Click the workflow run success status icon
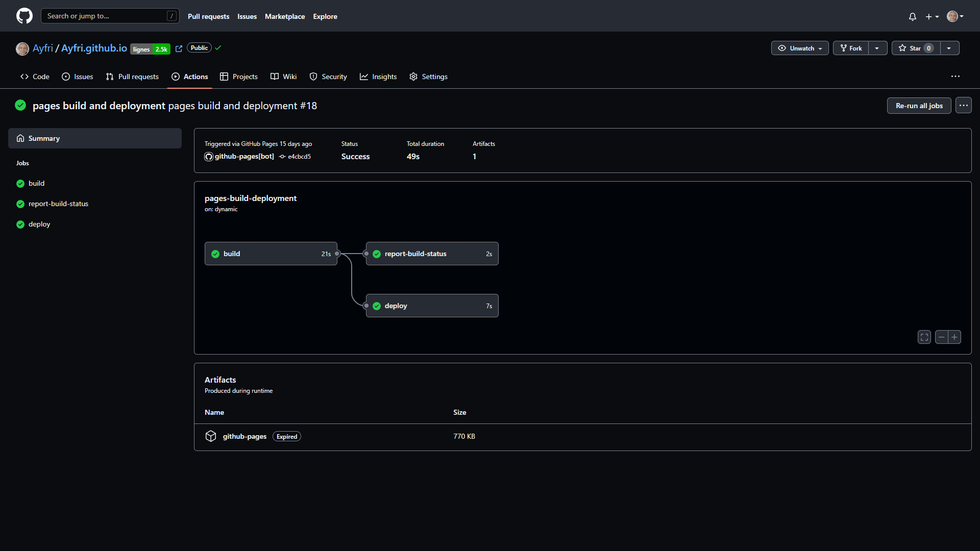The image size is (980, 551). pyautogui.click(x=20, y=105)
